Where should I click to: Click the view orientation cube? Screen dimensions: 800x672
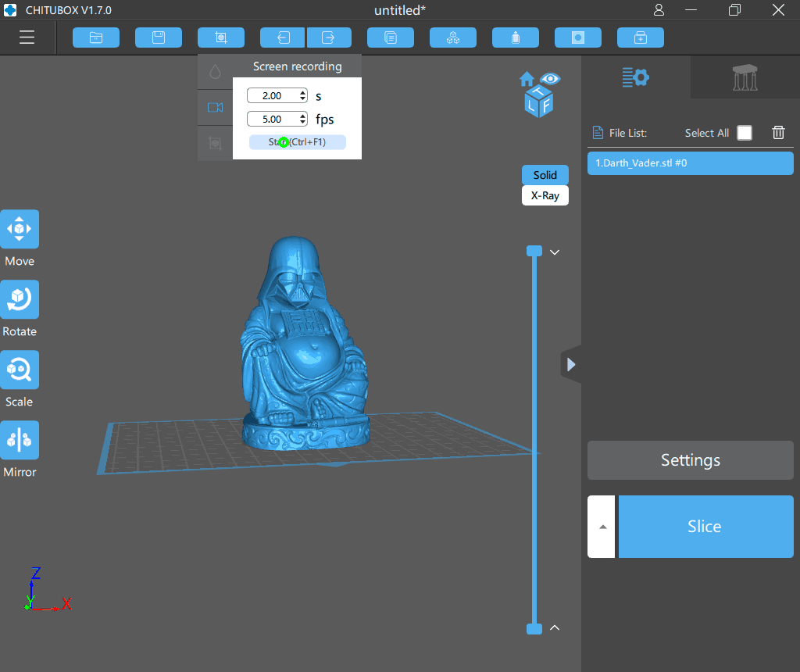click(x=539, y=102)
